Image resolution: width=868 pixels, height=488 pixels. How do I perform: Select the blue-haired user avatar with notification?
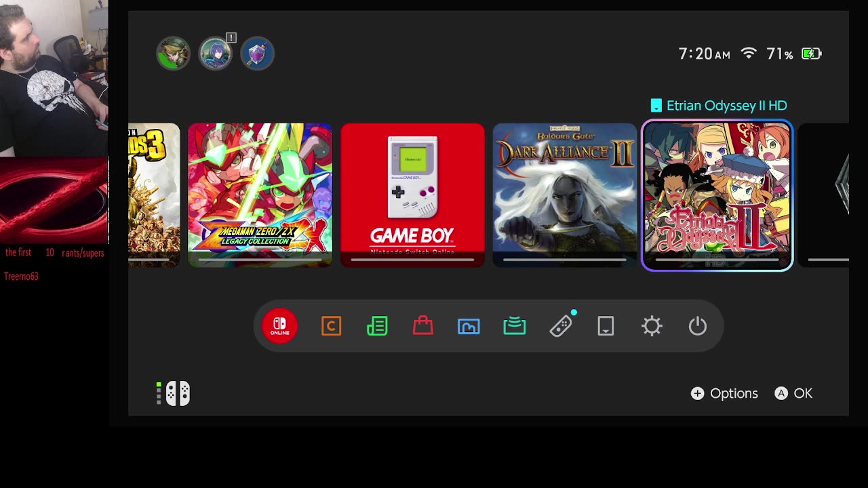(x=216, y=54)
